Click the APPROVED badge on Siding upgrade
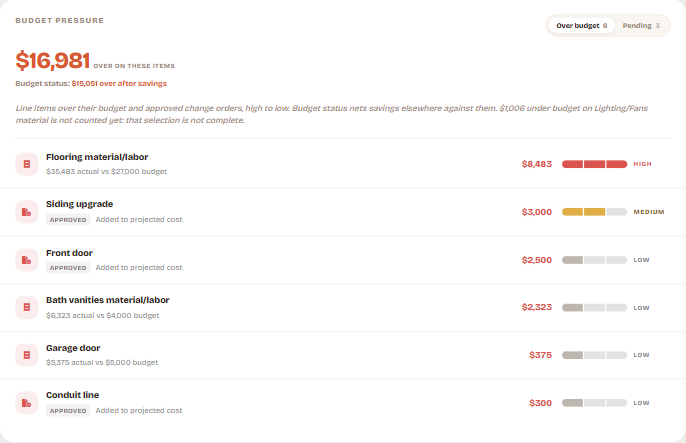Image resolution: width=686 pixels, height=443 pixels. pos(68,220)
